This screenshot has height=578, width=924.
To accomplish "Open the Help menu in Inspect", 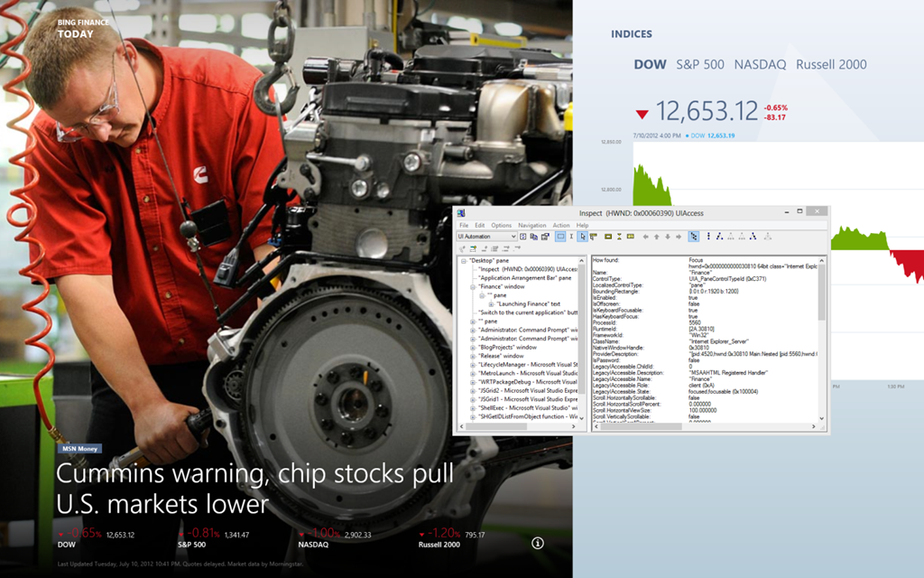I will [x=582, y=225].
